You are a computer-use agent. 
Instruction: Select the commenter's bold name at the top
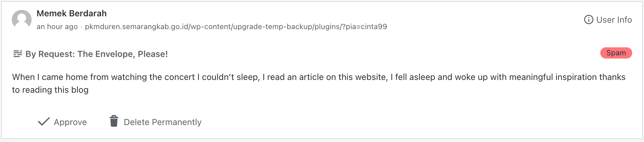[x=71, y=13]
